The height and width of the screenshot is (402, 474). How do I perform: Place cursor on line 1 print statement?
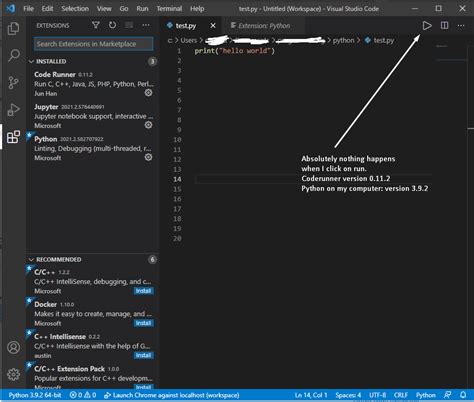[x=235, y=51]
